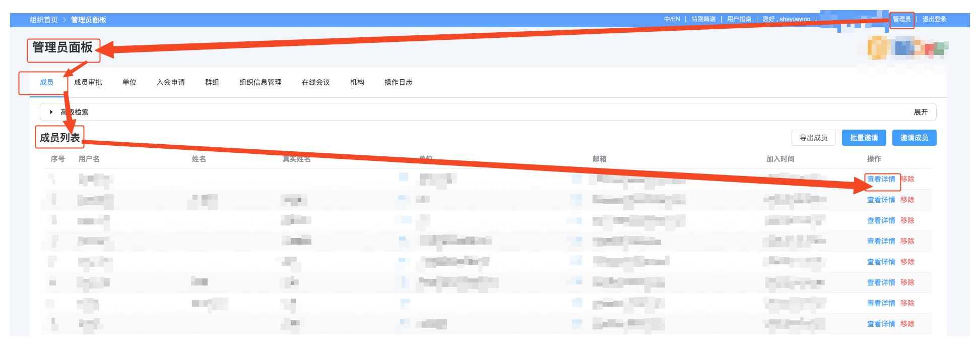Open the 成员审批 tab
Viewport: 980px width, 346px height.
coord(88,82)
